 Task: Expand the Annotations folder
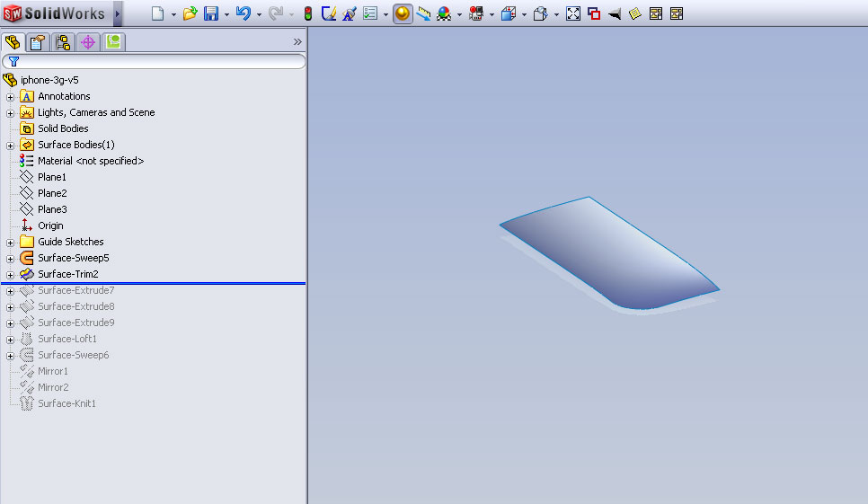pyautogui.click(x=10, y=97)
